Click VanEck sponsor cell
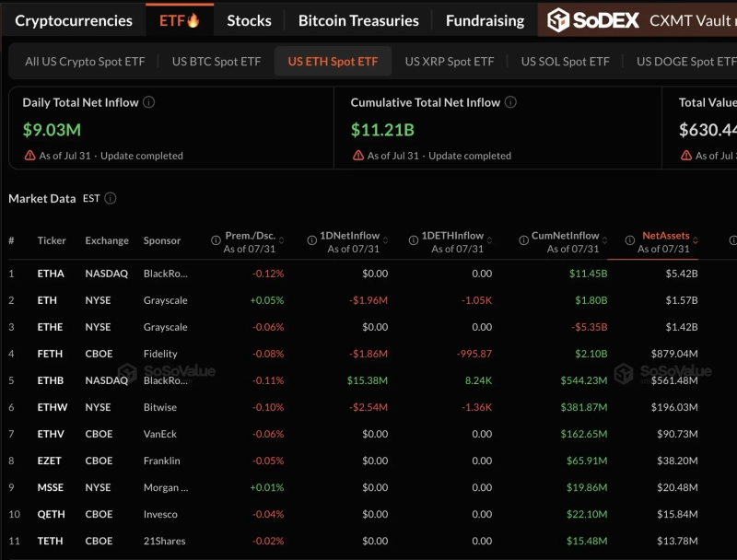Viewport: 737px width, 560px height. tap(159, 434)
